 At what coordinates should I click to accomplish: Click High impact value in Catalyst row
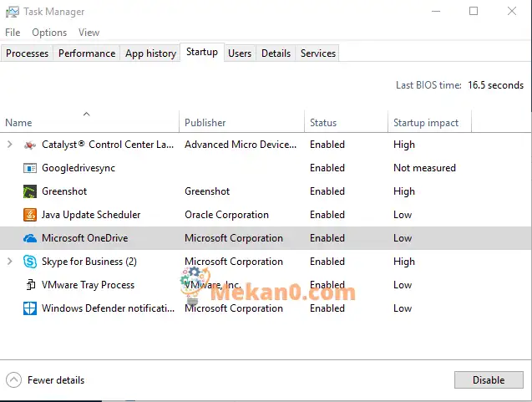404,145
